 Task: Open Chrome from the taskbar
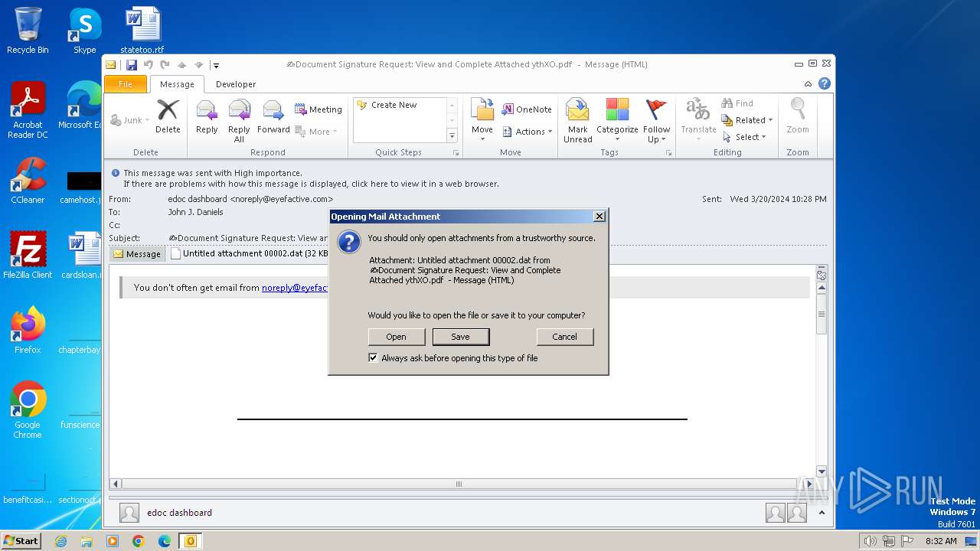pos(139,541)
